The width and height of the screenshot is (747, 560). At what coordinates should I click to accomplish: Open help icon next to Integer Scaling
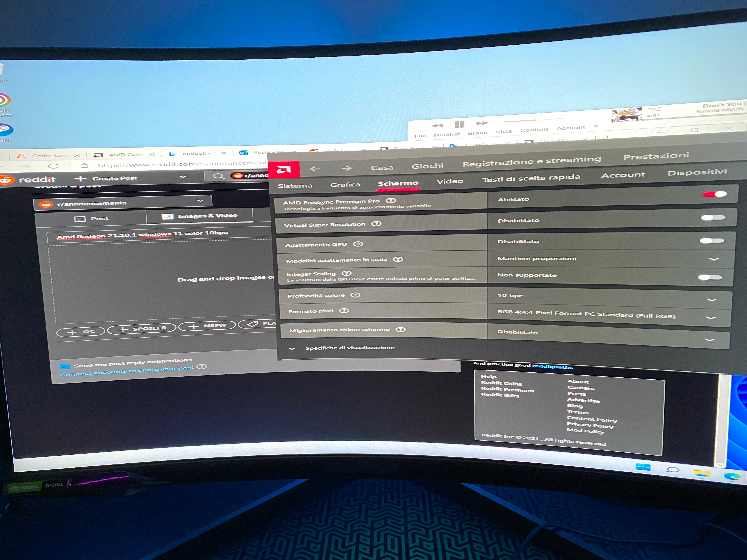[x=347, y=273]
